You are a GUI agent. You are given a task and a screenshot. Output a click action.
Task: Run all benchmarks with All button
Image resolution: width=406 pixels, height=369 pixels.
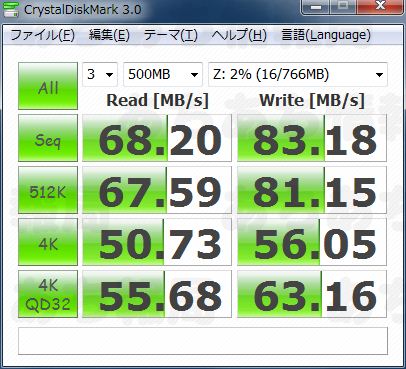[x=48, y=86]
